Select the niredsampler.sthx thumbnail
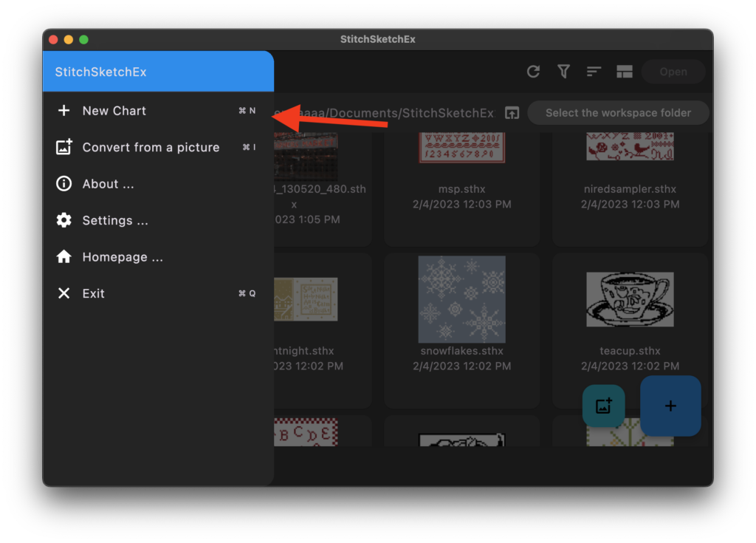Image resolution: width=756 pixels, height=543 pixels. 630,147
